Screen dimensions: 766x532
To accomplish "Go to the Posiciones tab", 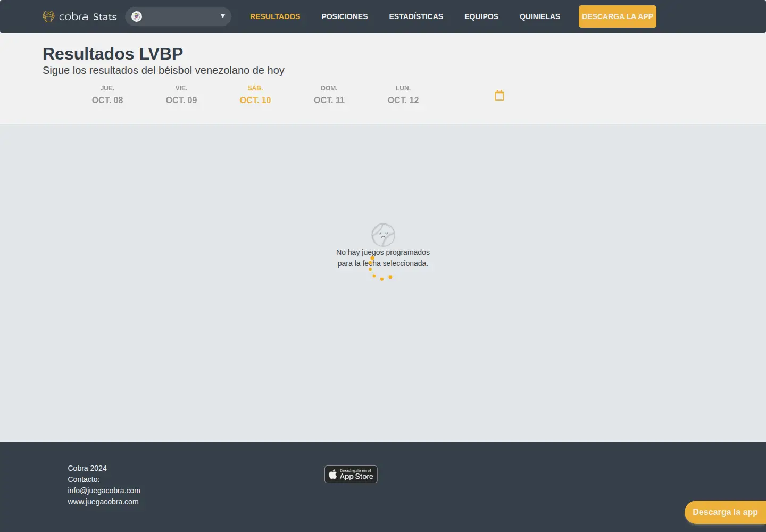I will point(345,16).
